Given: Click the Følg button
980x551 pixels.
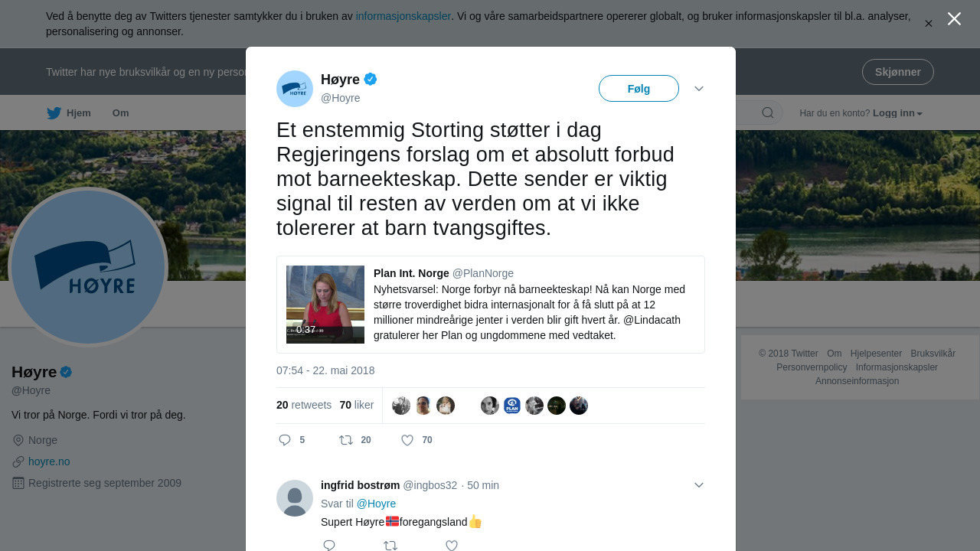Looking at the screenshot, I should pyautogui.click(x=639, y=89).
